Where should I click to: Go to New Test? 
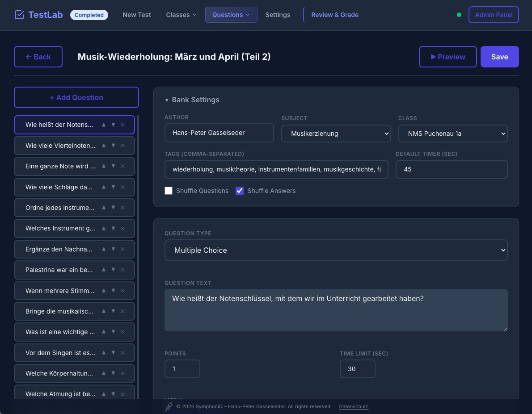point(137,15)
